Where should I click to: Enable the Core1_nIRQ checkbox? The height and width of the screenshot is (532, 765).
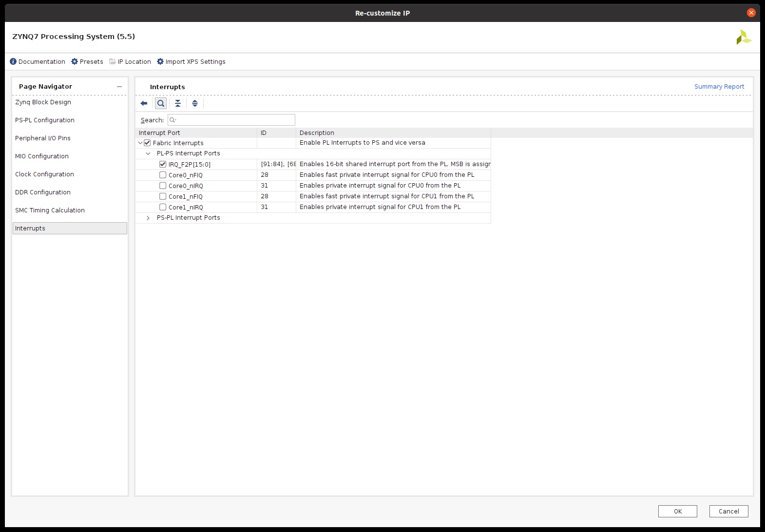[x=163, y=207]
